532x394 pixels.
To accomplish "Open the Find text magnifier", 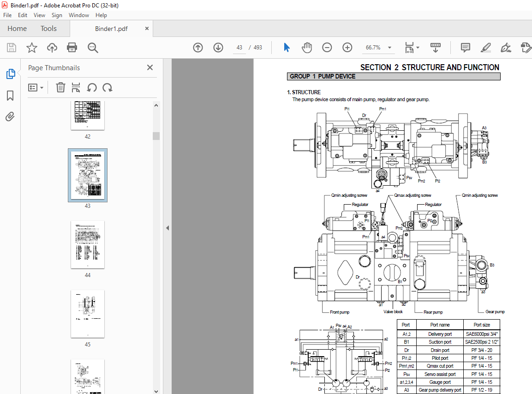I will tap(93, 48).
